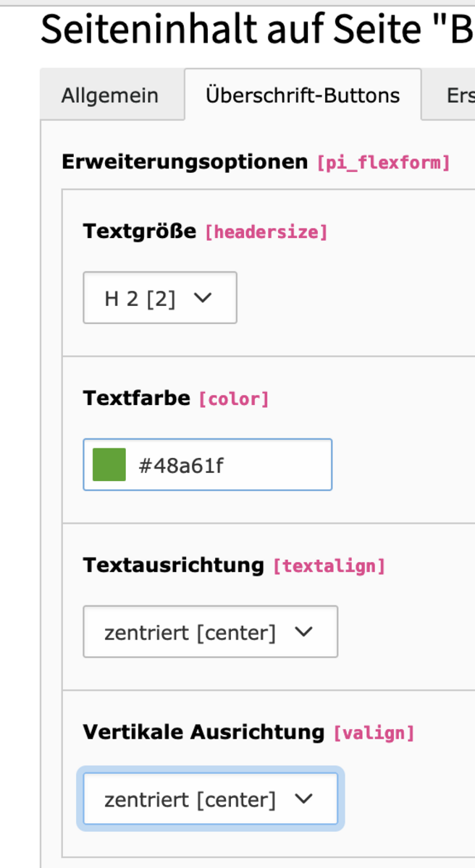Image resolution: width=475 pixels, height=868 pixels.
Task: Select the Überschrift-Buttons tab
Action: (x=303, y=95)
